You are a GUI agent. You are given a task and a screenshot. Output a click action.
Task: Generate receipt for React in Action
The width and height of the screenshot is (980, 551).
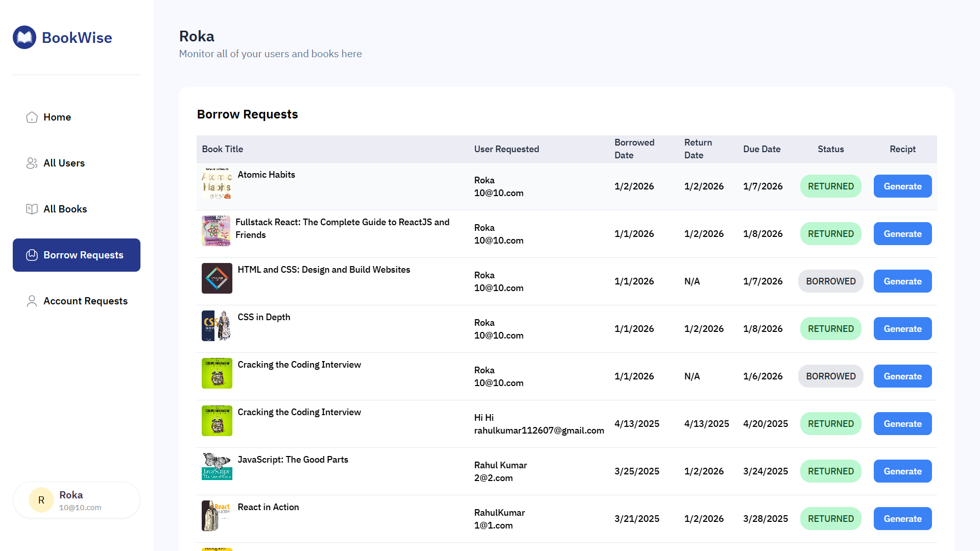902,518
